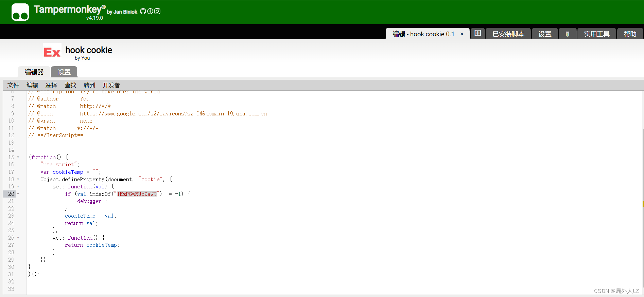Click '// ==/UserScript==' on line 12
Screen dimensions: 644x297
pos(56,135)
